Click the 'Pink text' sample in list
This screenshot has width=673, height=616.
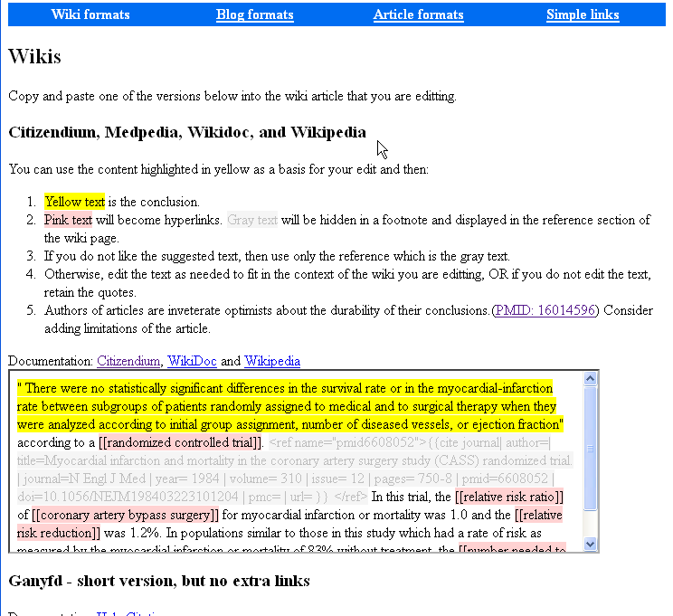click(68, 220)
